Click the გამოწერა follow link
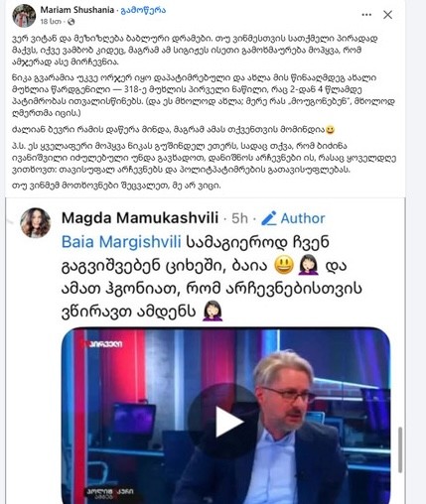Viewport: 426px width, 504px height. click(143, 10)
